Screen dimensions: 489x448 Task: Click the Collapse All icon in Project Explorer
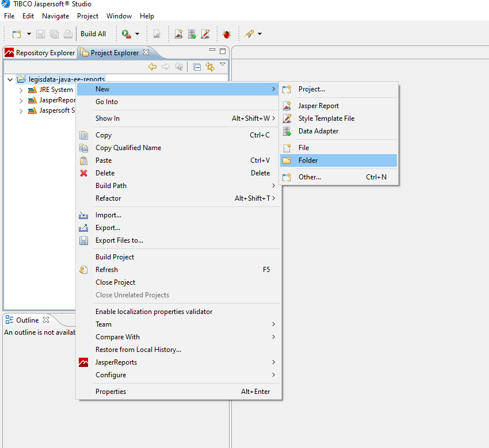(x=197, y=67)
